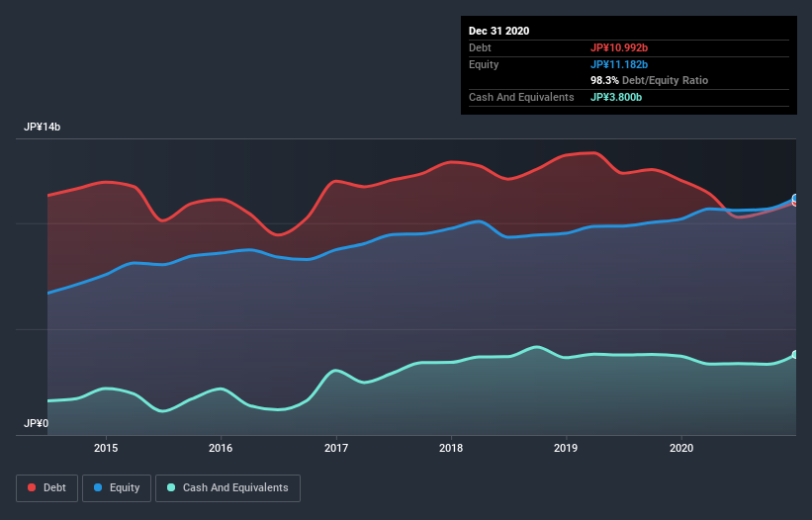Image resolution: width=812 pixels, height=520 pixels.
Task: Toggle the Debt legend button
Action: pyautogui.click(x=47, y=488)
